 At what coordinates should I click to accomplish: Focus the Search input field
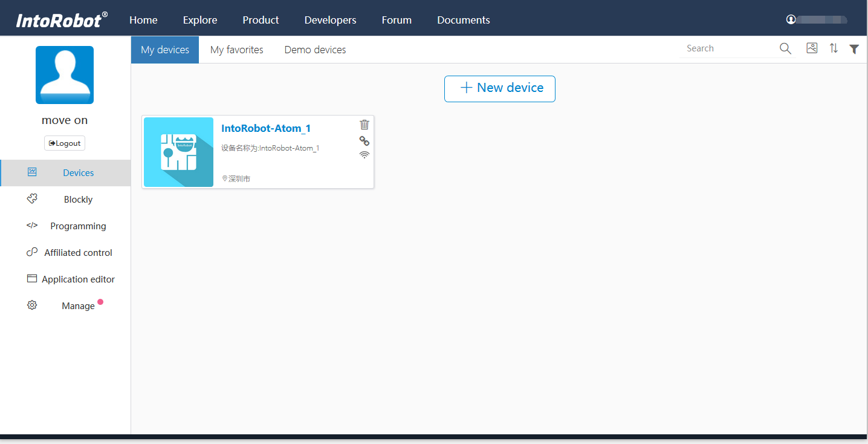728,48
